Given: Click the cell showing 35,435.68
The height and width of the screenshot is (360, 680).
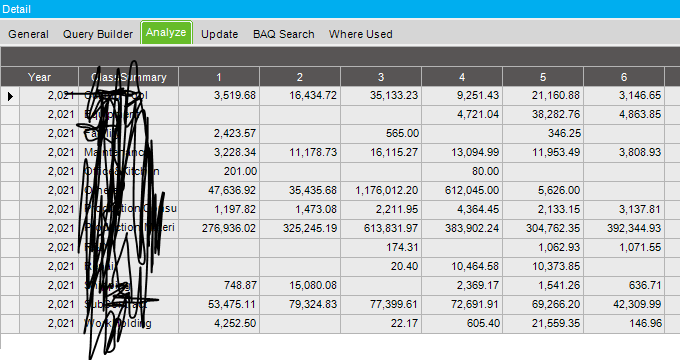Looking at the screenshot, I should click(x=300, y=190).
